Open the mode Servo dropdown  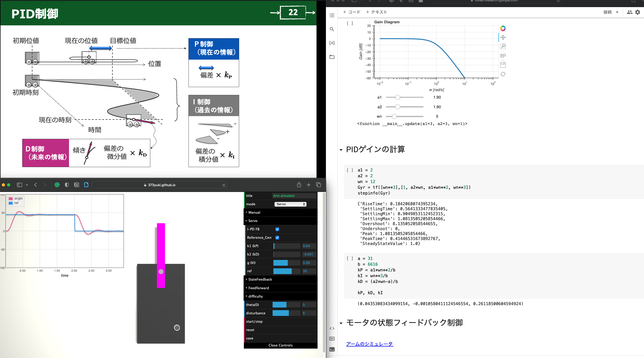coord(290,204)
